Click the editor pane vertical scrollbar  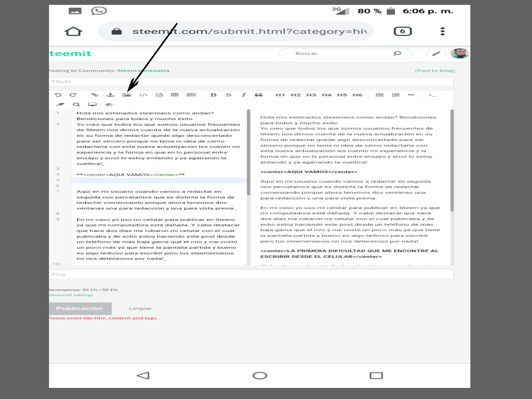click(249, 153)
